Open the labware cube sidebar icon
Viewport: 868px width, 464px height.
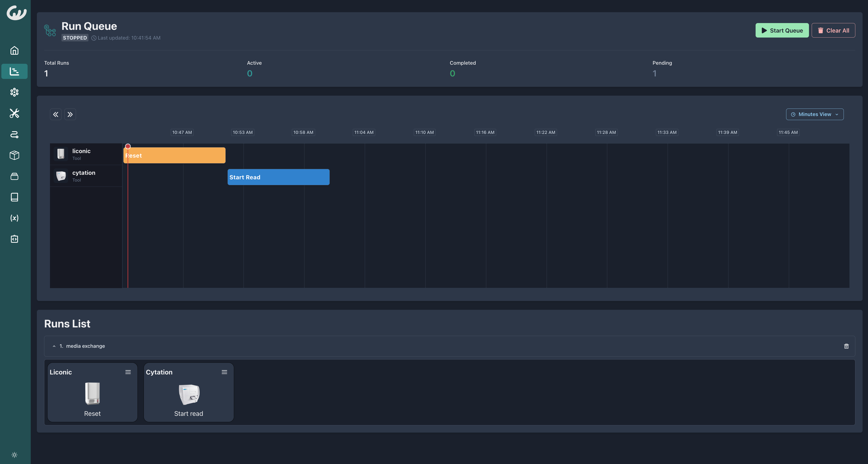[14, 155]
